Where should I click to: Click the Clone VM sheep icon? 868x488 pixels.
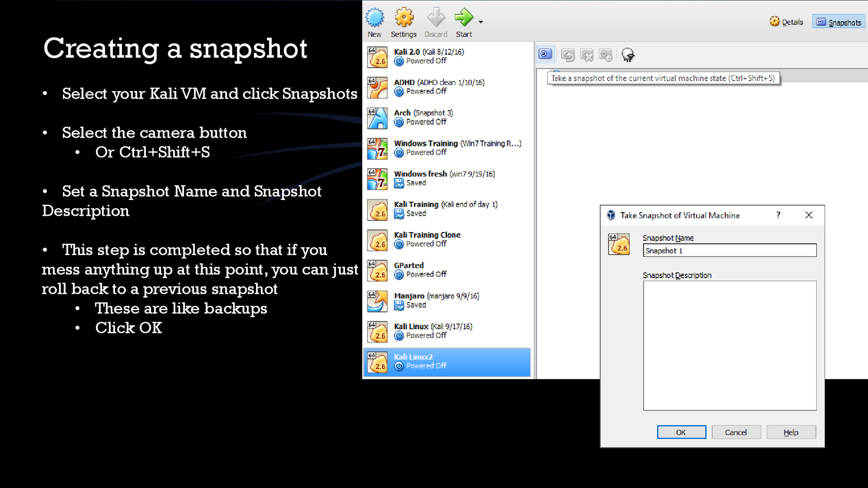click(x=628, y=55)
